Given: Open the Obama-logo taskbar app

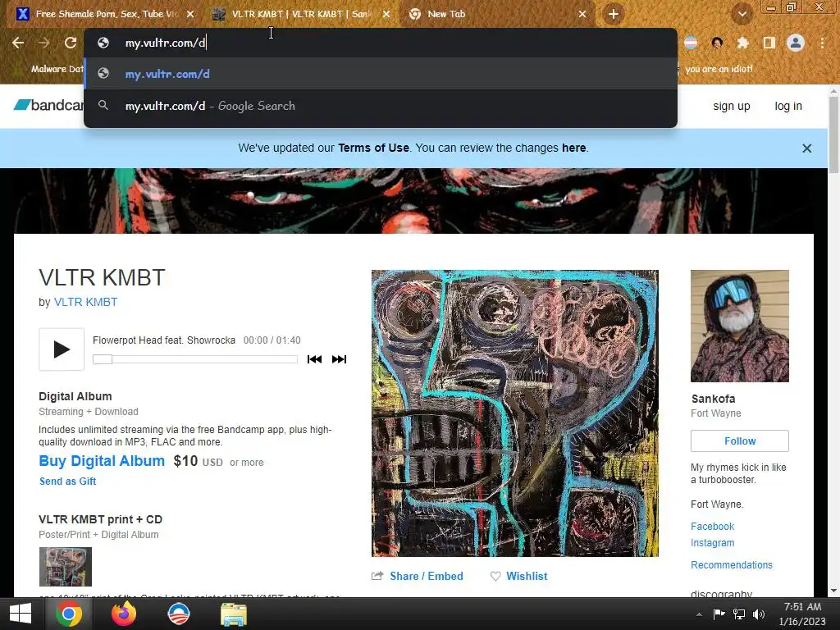Looking at the screenshot, I should (178, 614).
